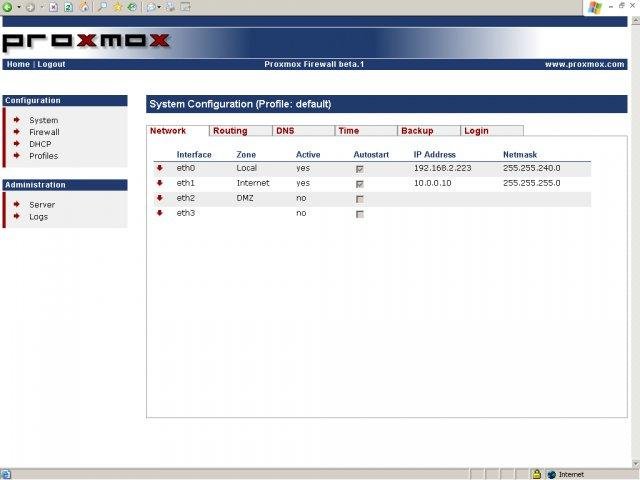Click the Windows flag logo
The image size is (640, 480).
coord(595,7)
